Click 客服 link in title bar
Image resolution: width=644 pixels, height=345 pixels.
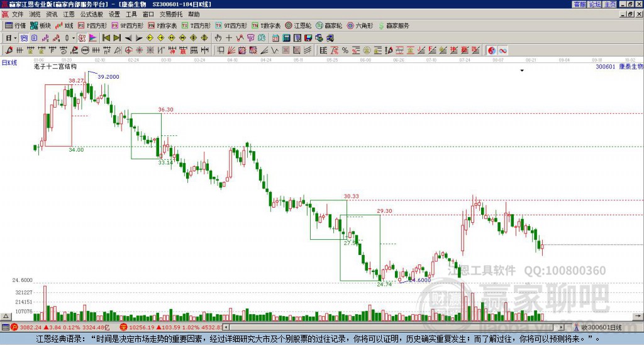click(580, 4)
